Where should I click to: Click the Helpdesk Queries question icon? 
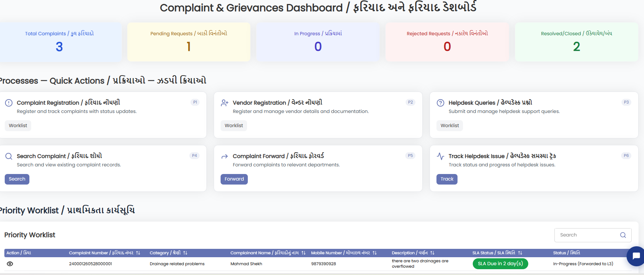click(x=440, y=103)
